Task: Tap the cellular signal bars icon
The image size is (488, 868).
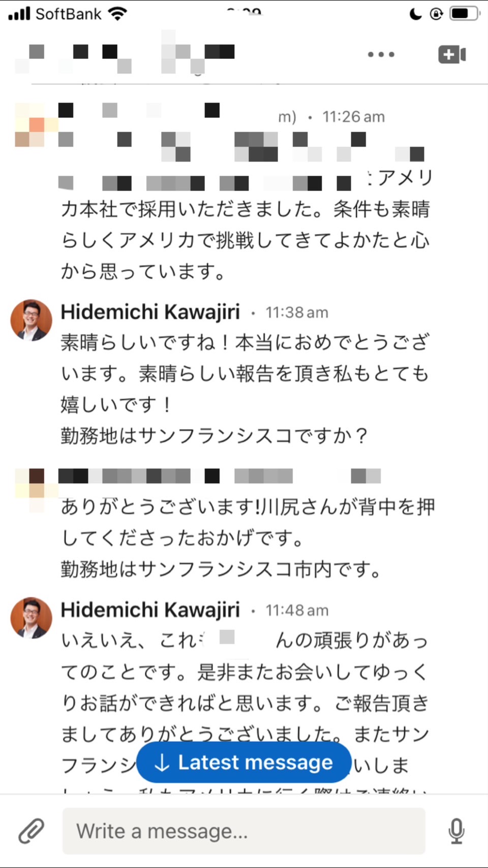Action: pos(20,14)
